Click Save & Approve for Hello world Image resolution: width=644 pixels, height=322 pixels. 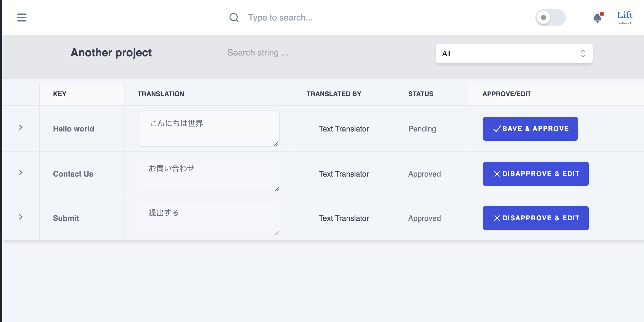(530, 129)
